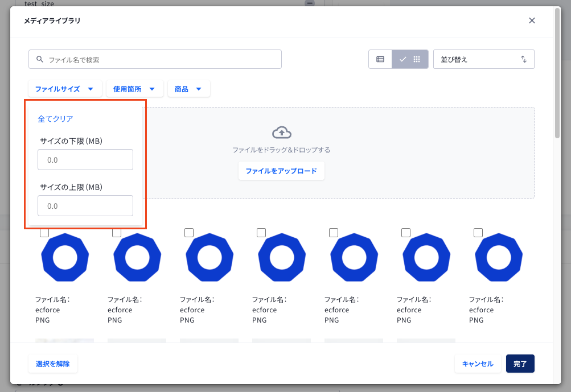
Task: Click the search magnifier icon
Action: pyautogui.click(x=40, y=59)
